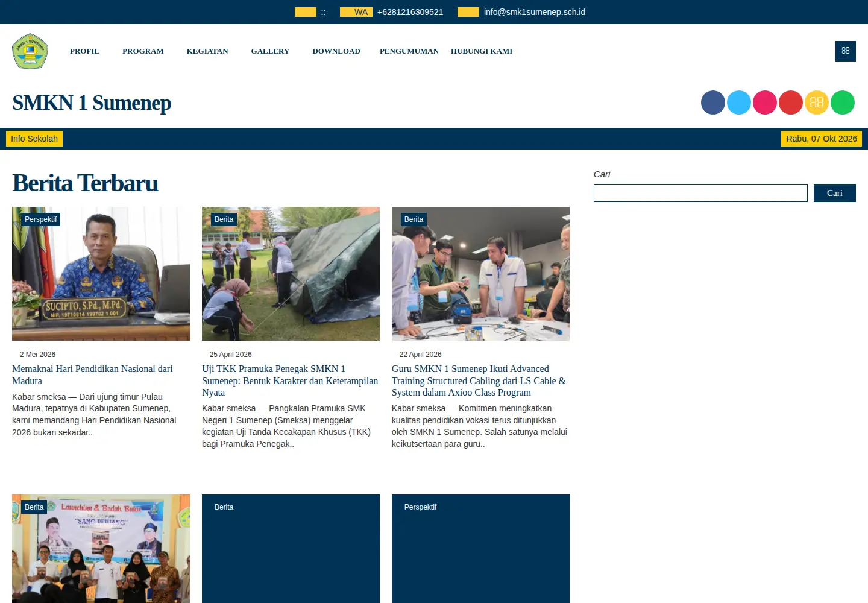Open the pink social media circle
868x603 pixels.
click(765, 103)
